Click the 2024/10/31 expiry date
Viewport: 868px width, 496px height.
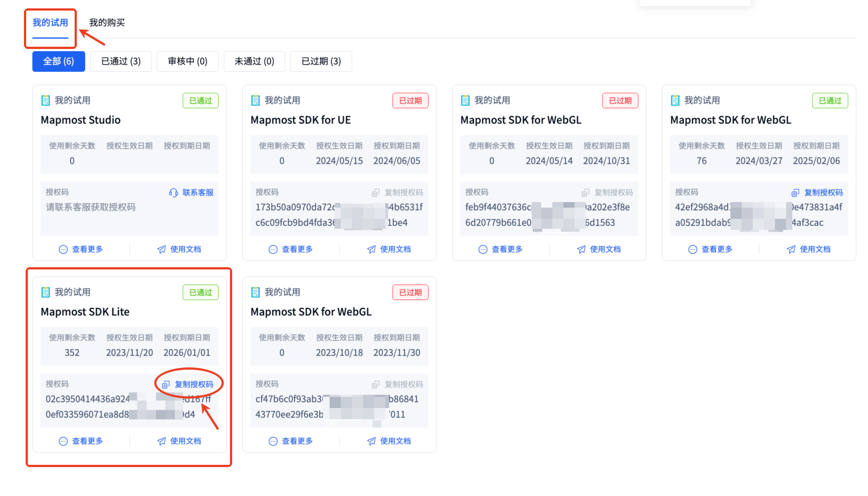coord(607,161)
